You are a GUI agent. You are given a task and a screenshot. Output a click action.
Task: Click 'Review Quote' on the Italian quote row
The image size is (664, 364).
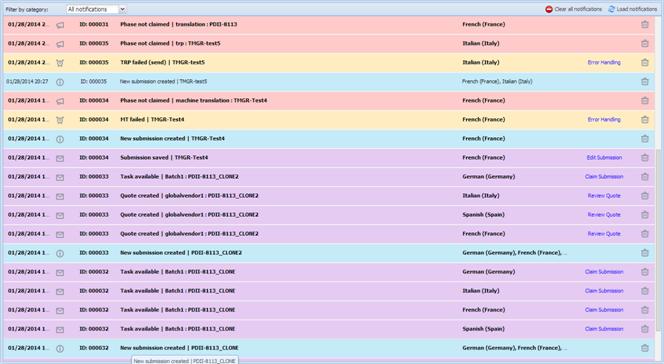(x=604, y=196)
